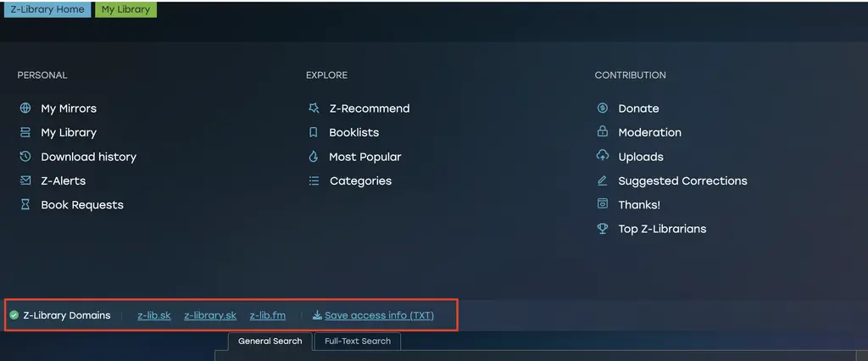Image resolution: width=868 pixels, height=361 pixels.
Task: Switch to the Full-Text Search tab
Action: [x=358, y=341]
